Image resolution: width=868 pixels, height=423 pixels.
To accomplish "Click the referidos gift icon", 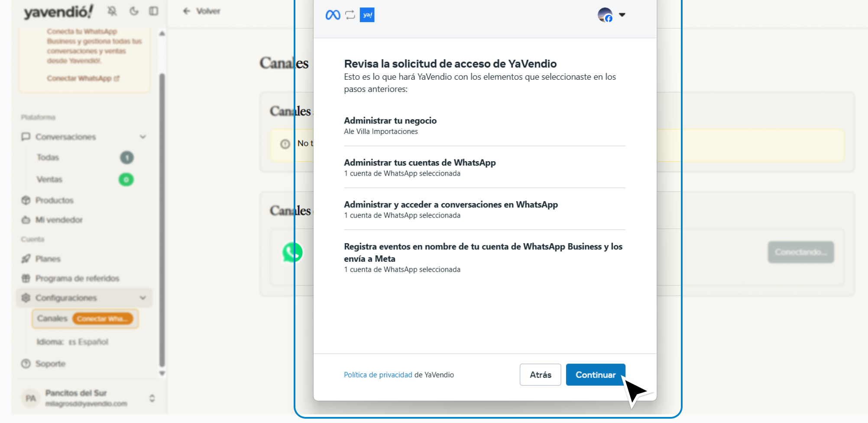I will tap(26, 278).
